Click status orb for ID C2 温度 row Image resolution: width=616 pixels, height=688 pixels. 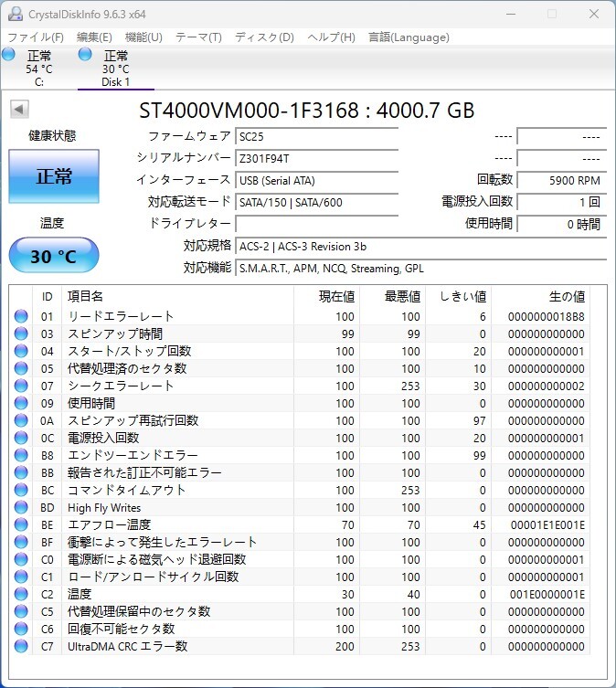point(21,594)
